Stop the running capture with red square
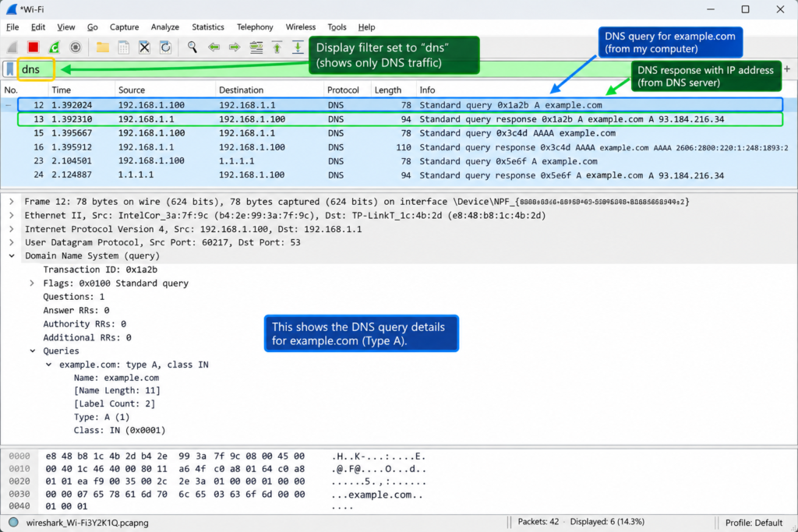 pyautogui.click(x=33, y=48)
